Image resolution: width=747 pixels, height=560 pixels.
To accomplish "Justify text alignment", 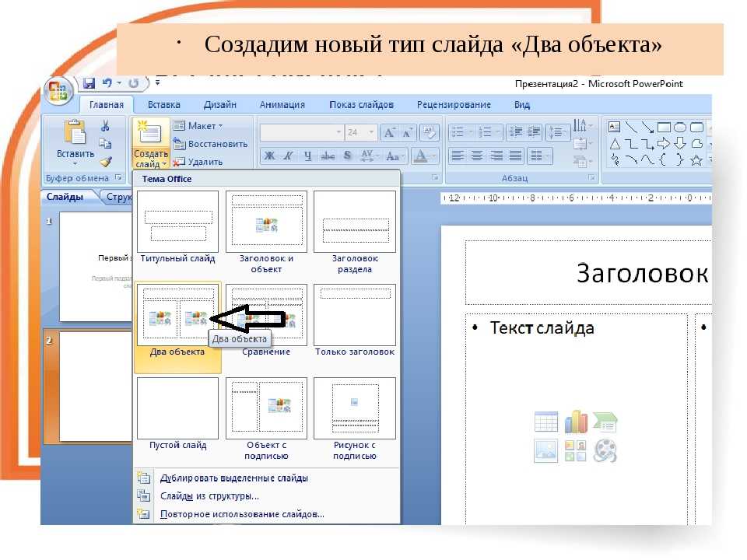I will coord(515,156).
